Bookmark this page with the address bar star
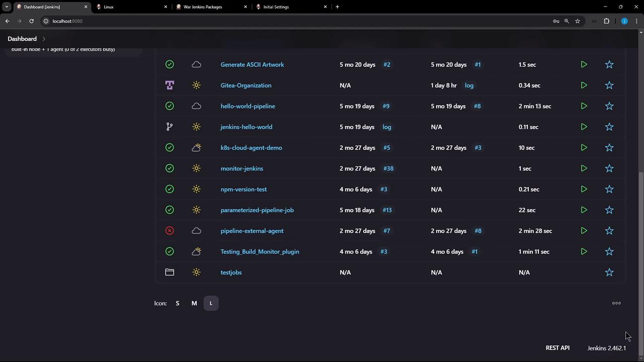This screenshot has width=644, height=362. point(578,21)
